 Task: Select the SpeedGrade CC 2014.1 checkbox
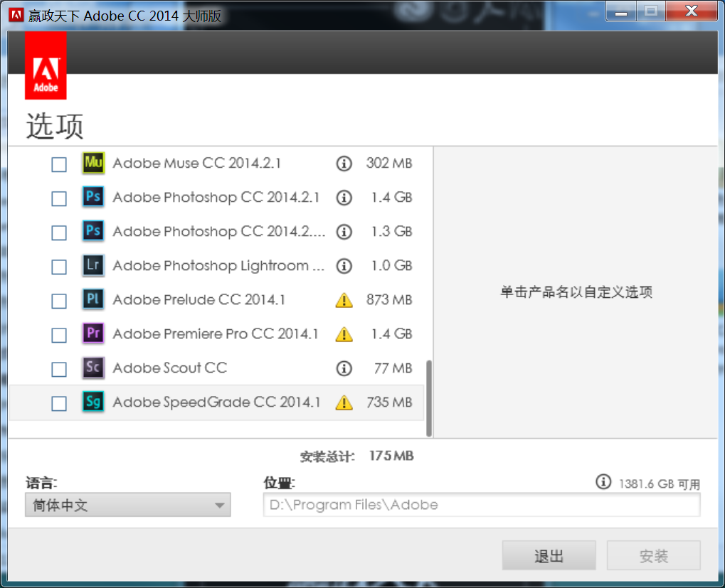coord(59,404)
